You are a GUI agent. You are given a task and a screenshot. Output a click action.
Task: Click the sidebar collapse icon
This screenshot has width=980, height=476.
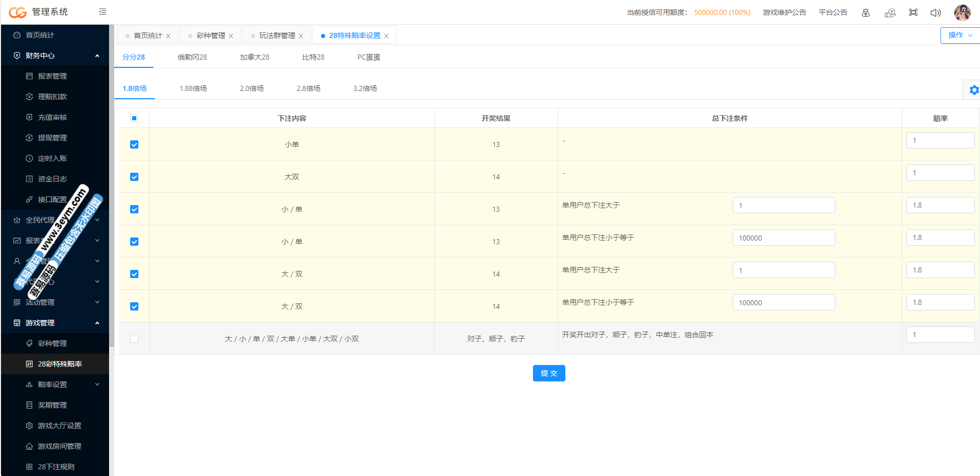(x=102, y=12)
